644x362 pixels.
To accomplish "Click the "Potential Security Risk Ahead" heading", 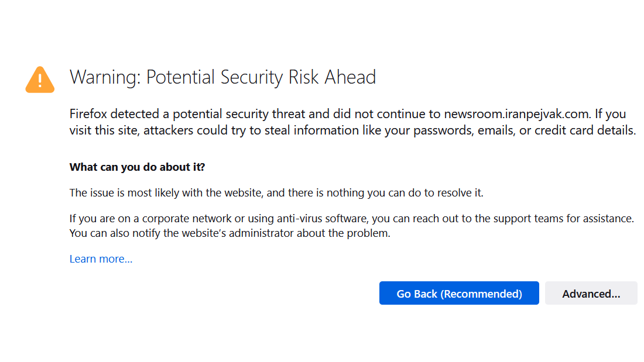I will point(261,77).
